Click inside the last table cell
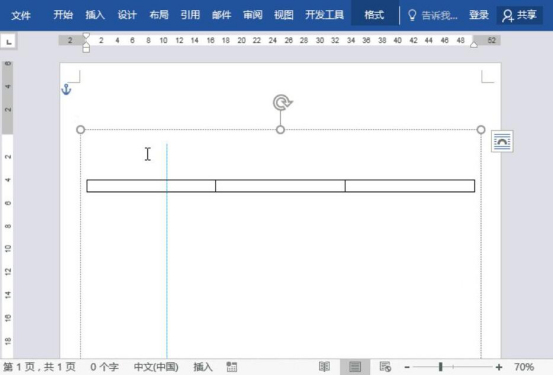The width and height of the screenshot is (553, 376). click(x=410, y=186)
